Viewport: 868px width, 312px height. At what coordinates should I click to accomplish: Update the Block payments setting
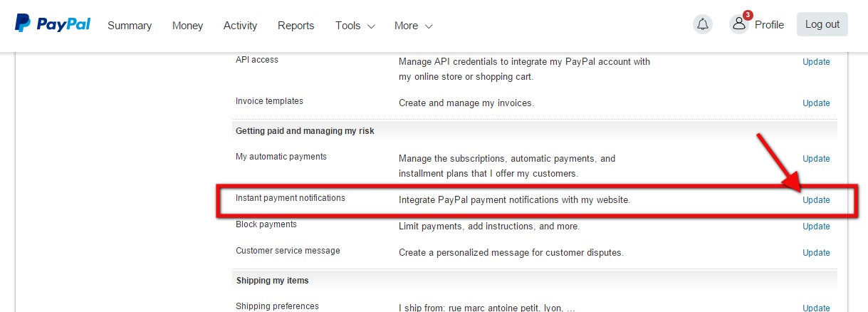(x=816, y=227)
